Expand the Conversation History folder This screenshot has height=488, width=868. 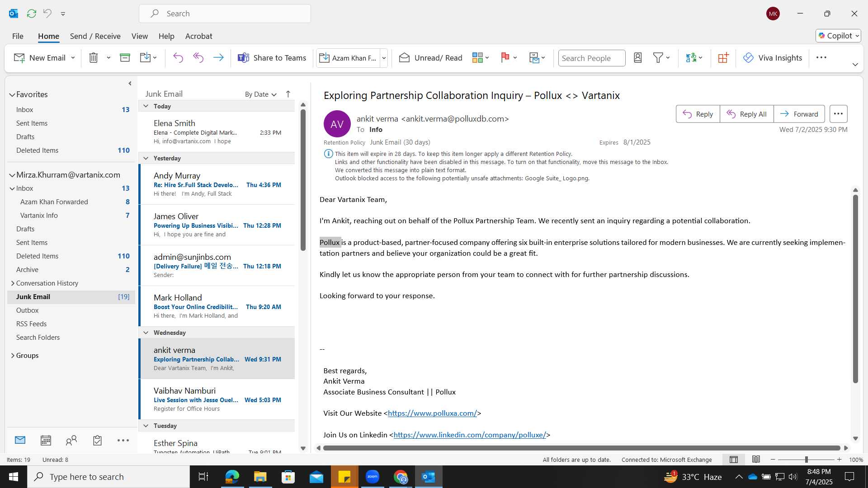pos(12,283)
